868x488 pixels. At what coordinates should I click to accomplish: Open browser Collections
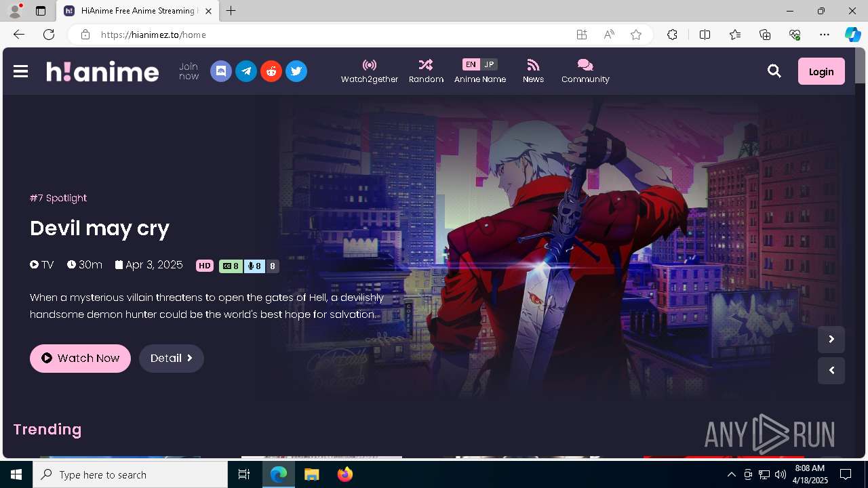(765, 35)
